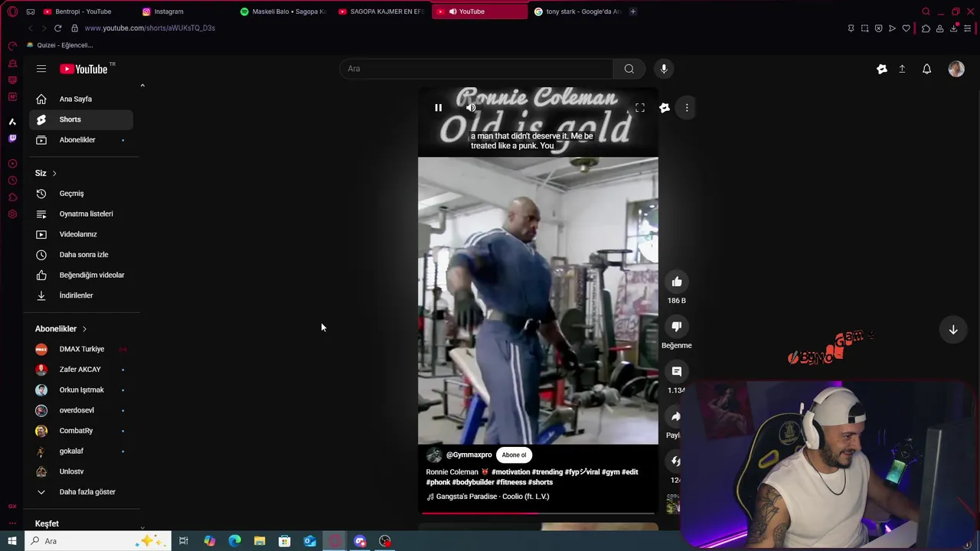Open the Opera menu logo

[12, 11]
